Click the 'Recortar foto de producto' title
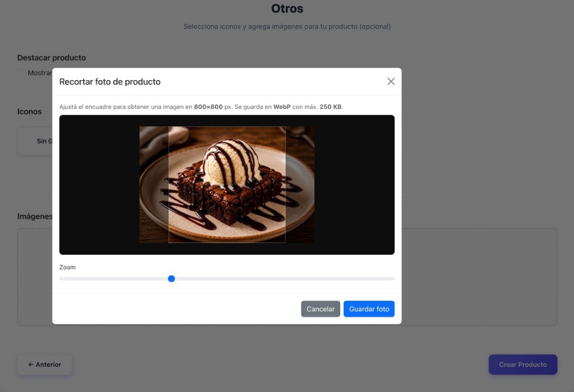Screen dimensions: 574x392 tap(110, 82)
